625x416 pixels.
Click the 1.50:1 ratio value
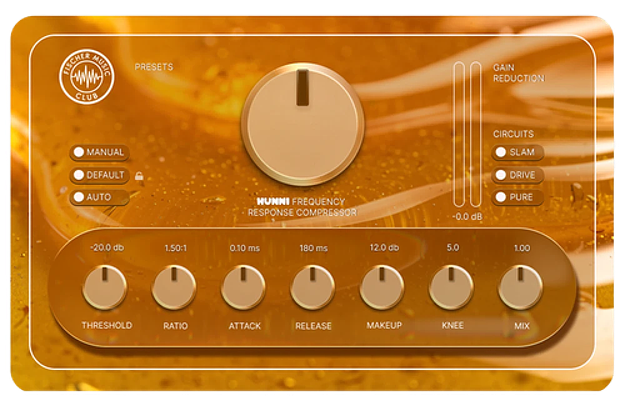click(x=175, y=248)
